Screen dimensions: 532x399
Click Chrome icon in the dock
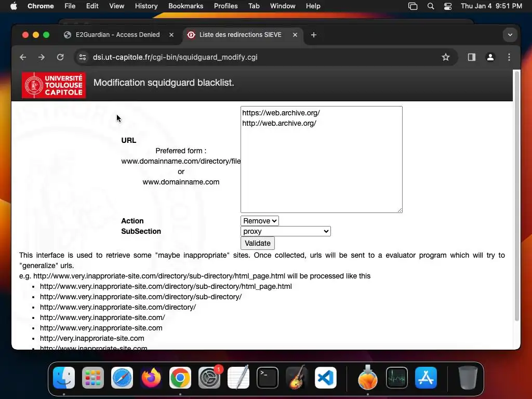tap(180, 378)
